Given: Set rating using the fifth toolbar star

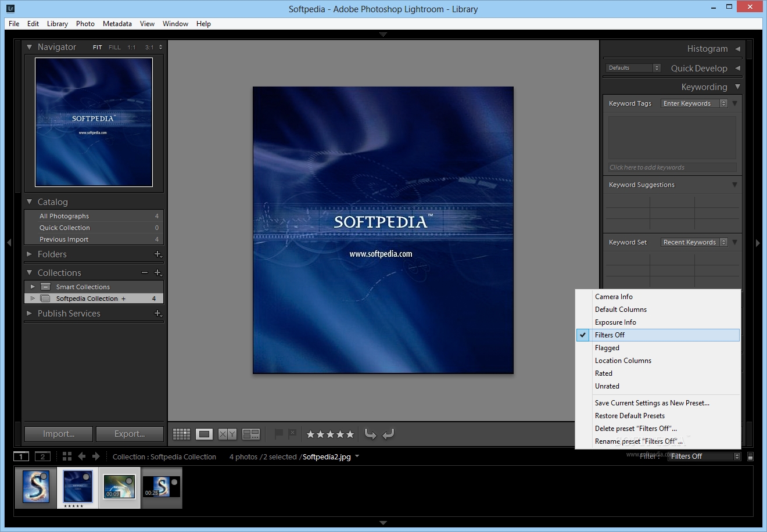Looking at the screenshot, I should coord(350,434).
